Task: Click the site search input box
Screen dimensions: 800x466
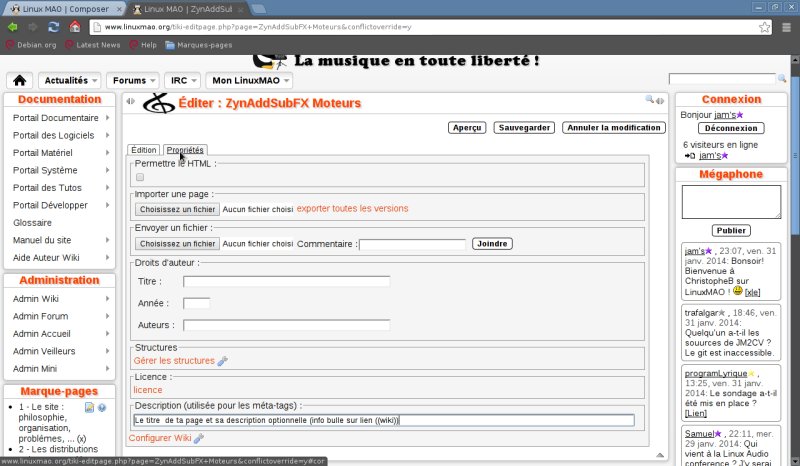Action: tap(722, 79)
